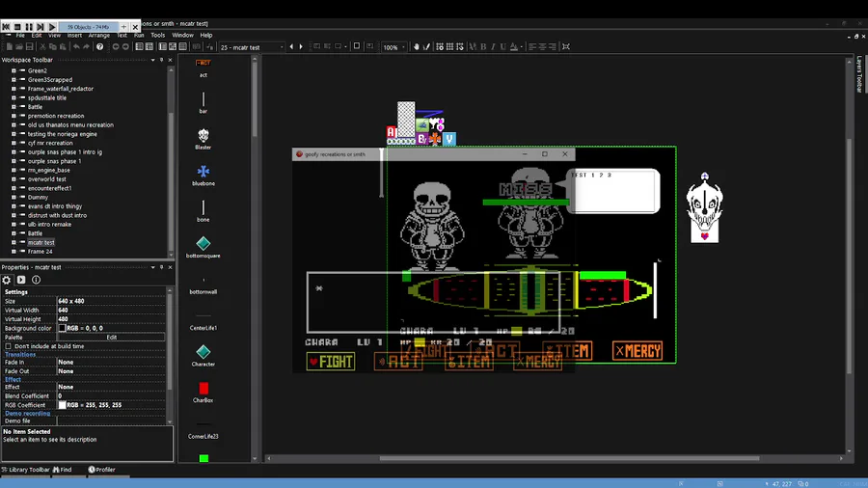Image resolution: width=868 pixels, height=488 pixels.
Task: Open the frame selector dropdown
Action: [282, 47]
